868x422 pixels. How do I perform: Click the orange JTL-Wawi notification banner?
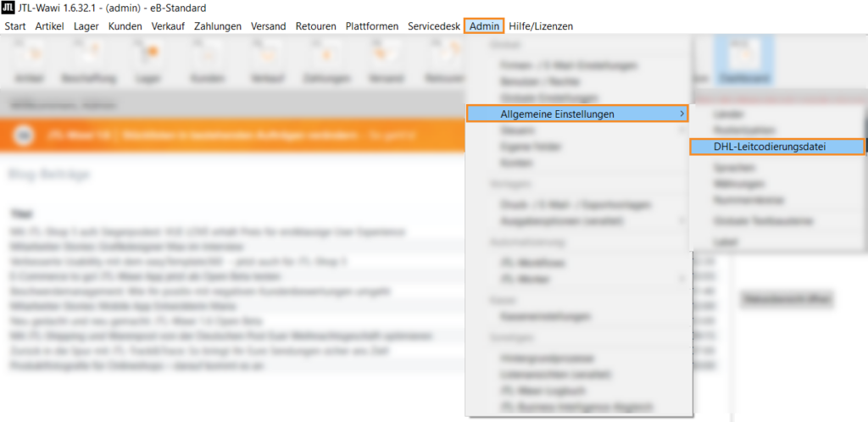click(229, 135)
